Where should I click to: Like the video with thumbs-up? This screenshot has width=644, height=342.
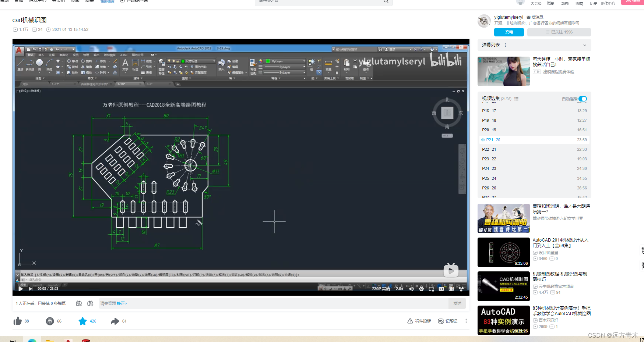point(18,321)
